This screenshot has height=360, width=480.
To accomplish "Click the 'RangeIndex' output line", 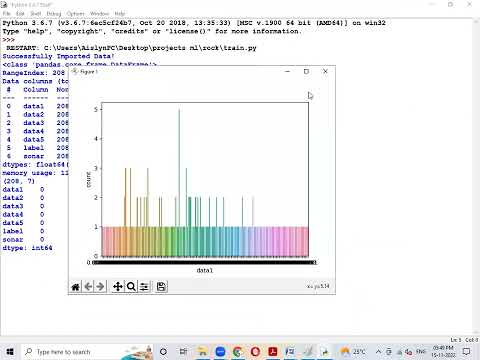I will tap(34, 73).
